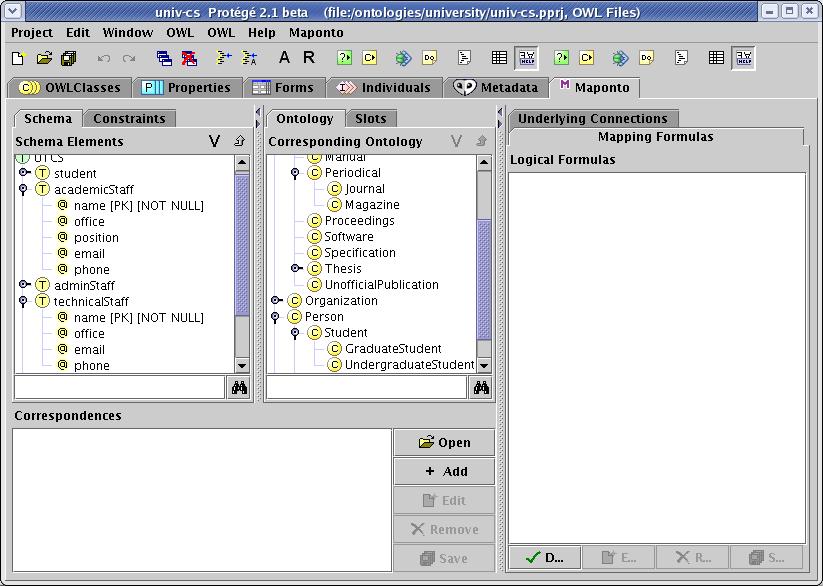
Task: Select the GraduateStudent class
Action: coord(393,349)
